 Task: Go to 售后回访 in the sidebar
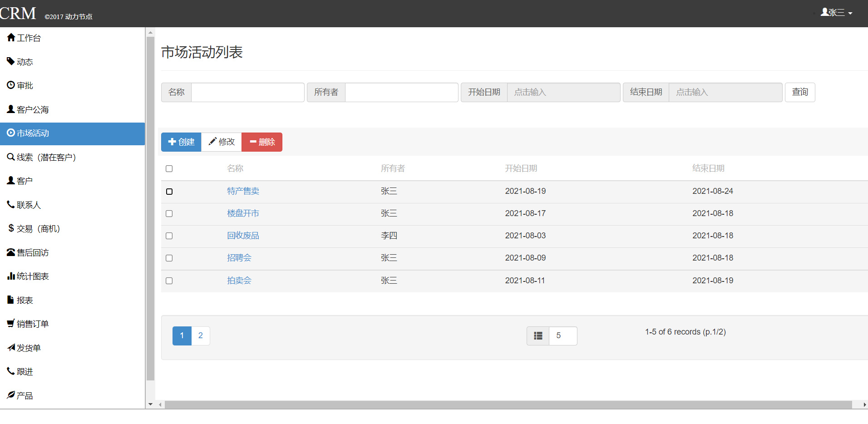pyautogui.click(x=33, y=253)
